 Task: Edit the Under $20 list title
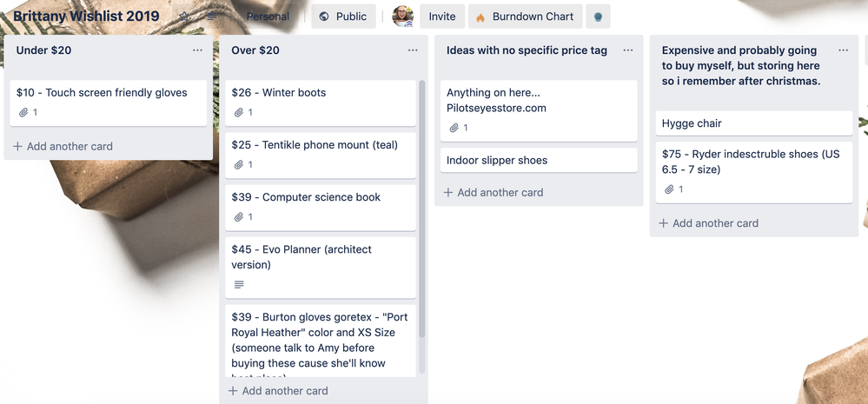43,50
